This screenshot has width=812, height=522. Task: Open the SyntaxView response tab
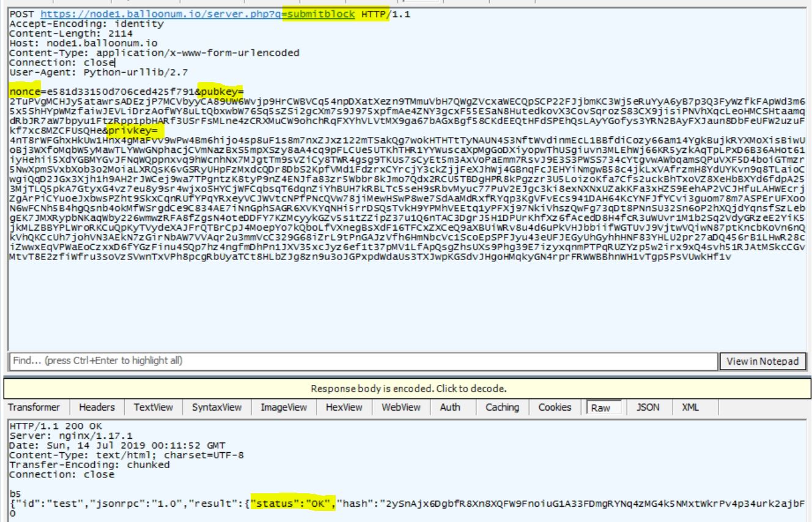pyautogui.click(x=216, y=407)
